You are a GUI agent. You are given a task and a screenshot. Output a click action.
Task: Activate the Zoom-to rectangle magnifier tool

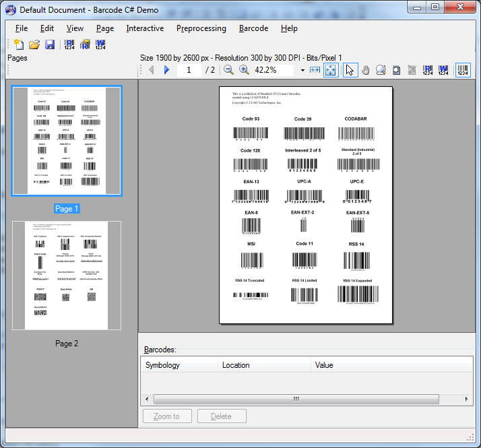(381, 70)
